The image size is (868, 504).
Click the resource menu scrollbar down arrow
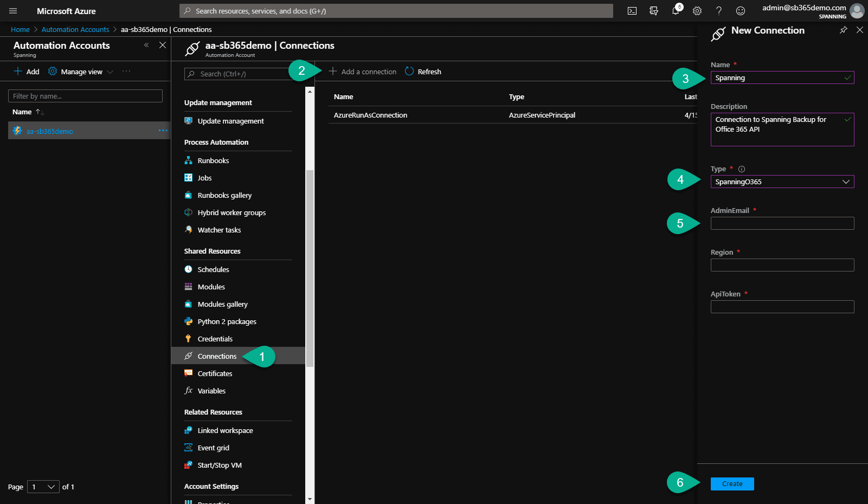(310, 499)
